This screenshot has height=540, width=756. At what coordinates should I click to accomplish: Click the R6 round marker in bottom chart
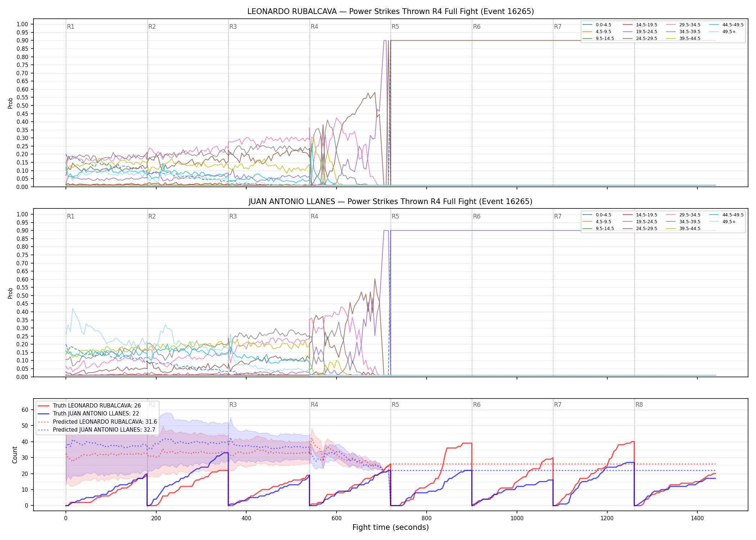477,405
